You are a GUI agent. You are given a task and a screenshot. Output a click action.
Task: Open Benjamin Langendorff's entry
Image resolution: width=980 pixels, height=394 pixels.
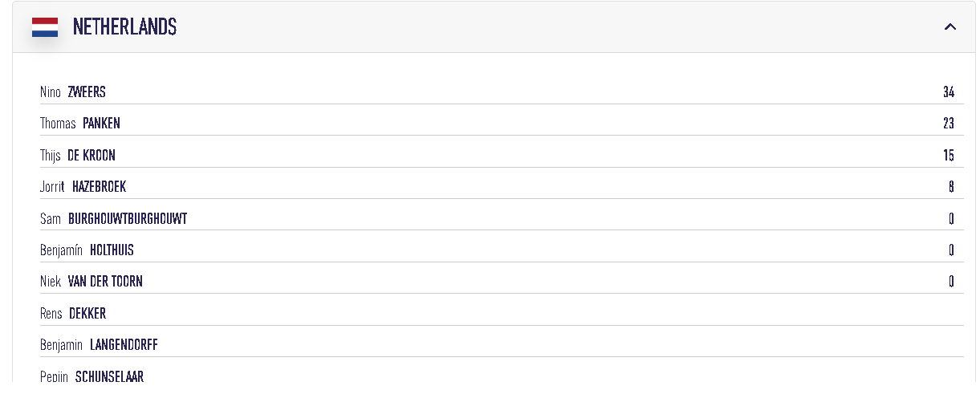99,345
